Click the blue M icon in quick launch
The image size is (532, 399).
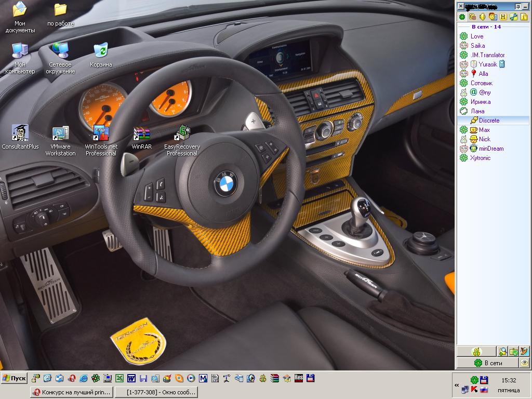coord(203,378)
